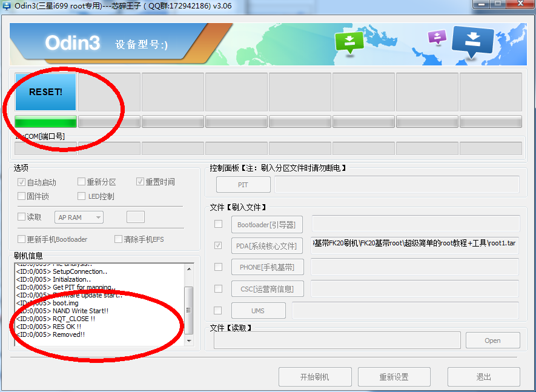Click the CSC file path field
The width and height of the screenshot is (536, 392).
[x=415, y=288]
